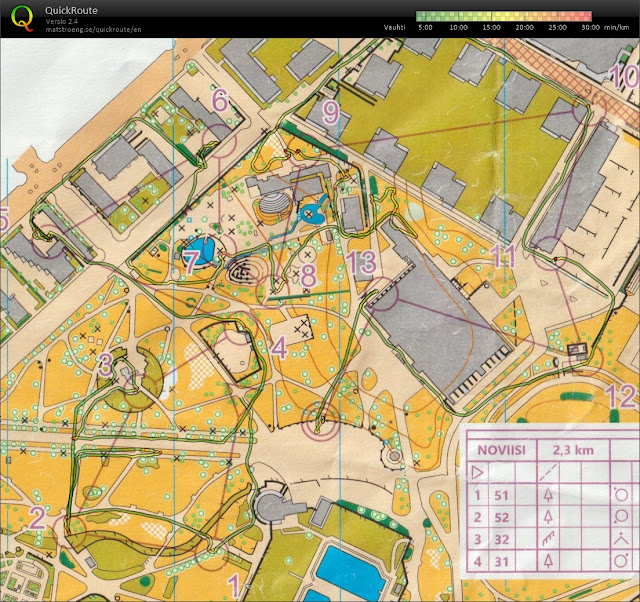Click the QuickRoute Q logo

point(22,18)
